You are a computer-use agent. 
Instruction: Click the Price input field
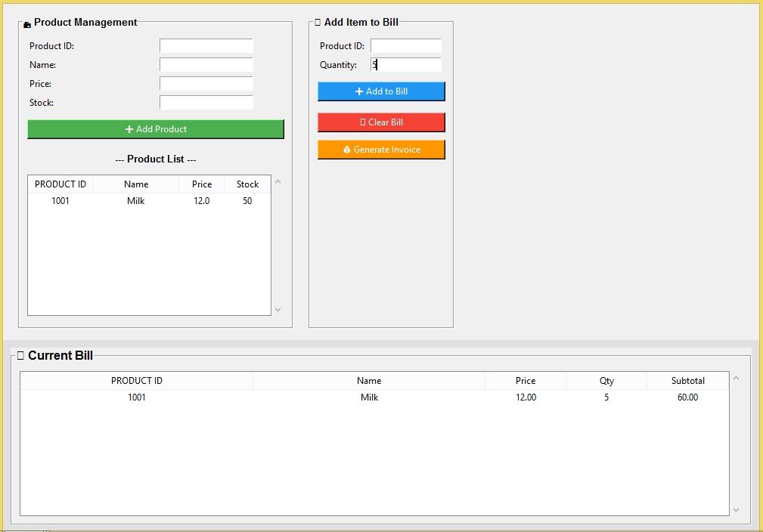click(206, 84)
